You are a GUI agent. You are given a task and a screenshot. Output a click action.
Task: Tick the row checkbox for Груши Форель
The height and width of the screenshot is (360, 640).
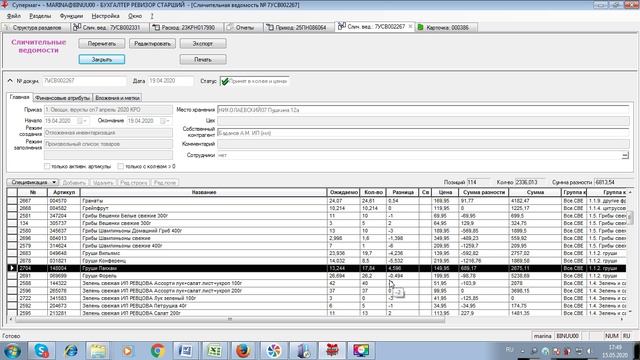[12, 276]
